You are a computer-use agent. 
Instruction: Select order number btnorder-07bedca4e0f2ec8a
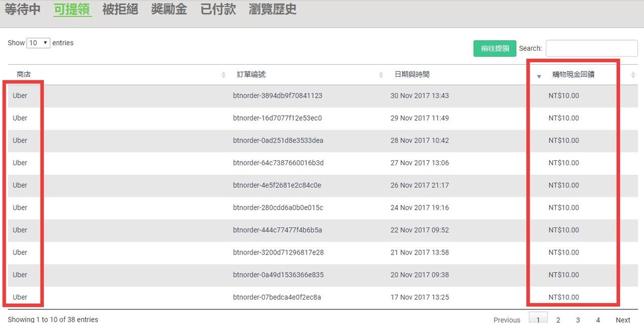coord(277,297)
